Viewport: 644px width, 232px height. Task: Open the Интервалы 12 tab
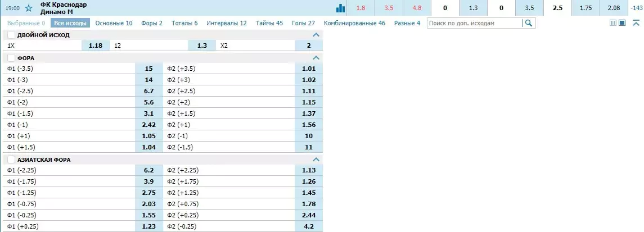(227, 23)
